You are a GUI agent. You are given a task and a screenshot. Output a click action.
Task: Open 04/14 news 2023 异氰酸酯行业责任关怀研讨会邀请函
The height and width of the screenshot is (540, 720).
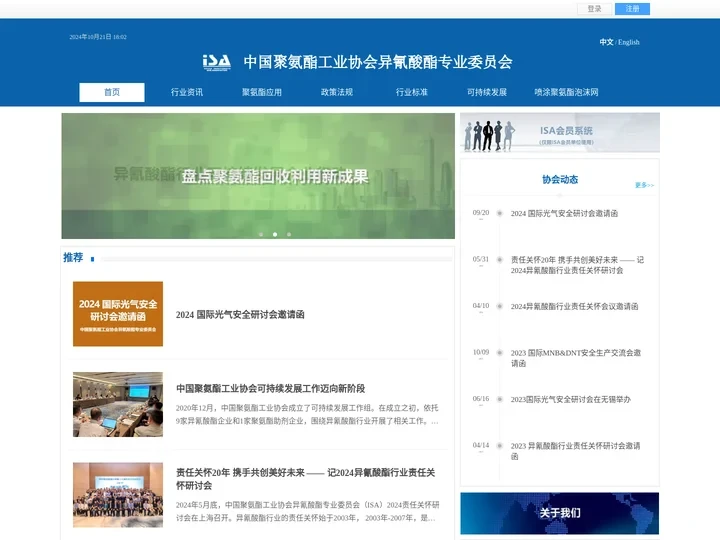pyautogui.click(x=575, y=451)
